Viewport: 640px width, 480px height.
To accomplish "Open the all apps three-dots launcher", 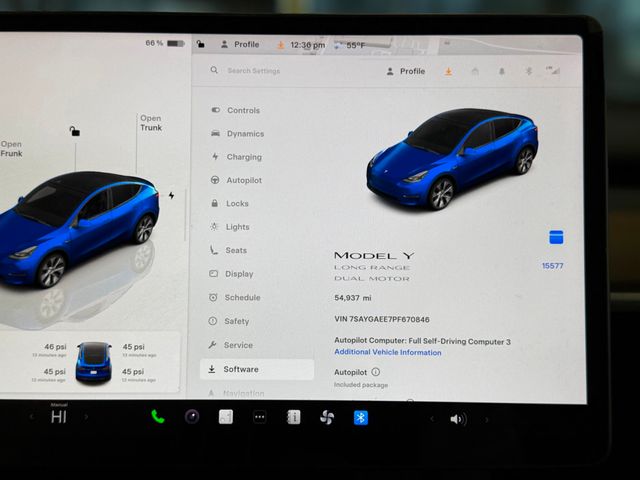I will (x=260, y=417).
